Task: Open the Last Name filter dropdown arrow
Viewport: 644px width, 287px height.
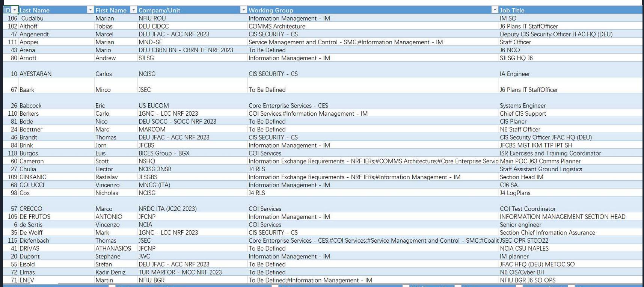Action: 90,10
